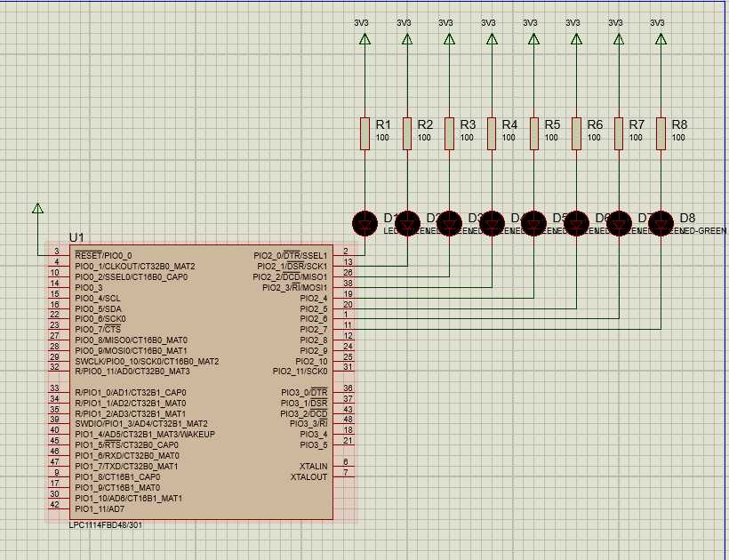Select the LED next to label D8
This screenshot has height=560, width=729.
click(x=661, y=223)
